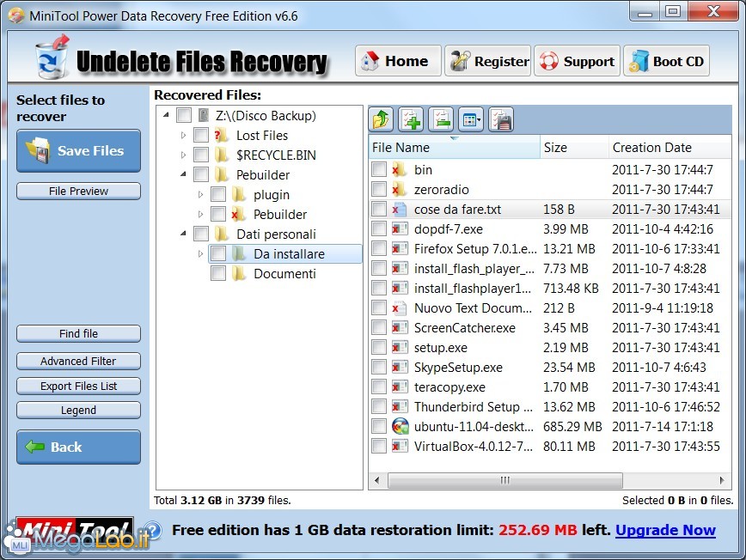Screen dimensions: 746x560
Task: Click the Thunderbird Setup file icon
Action: tap(400, 407)
